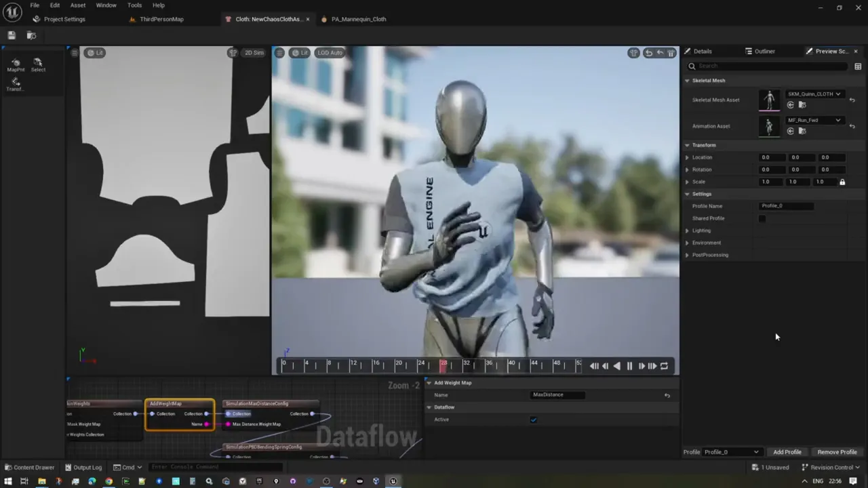Reset the Add Weight Map name to default
This screenshot has width=868, height=488.
tap(667, 395)
